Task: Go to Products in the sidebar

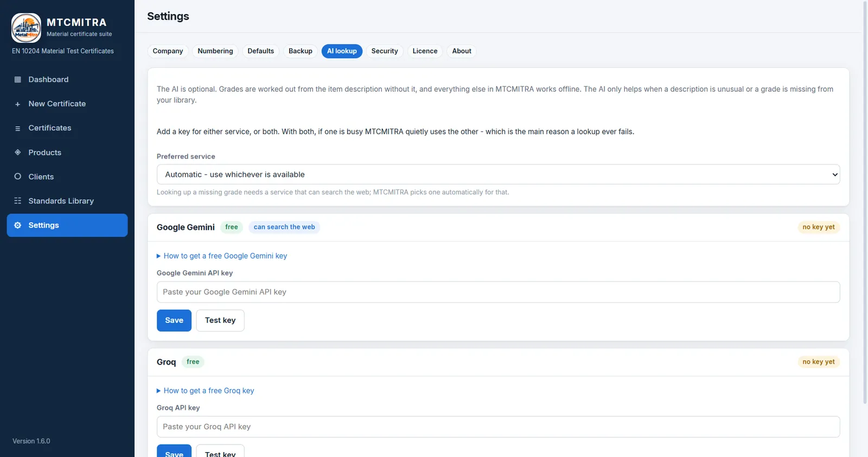Action: 67,153
